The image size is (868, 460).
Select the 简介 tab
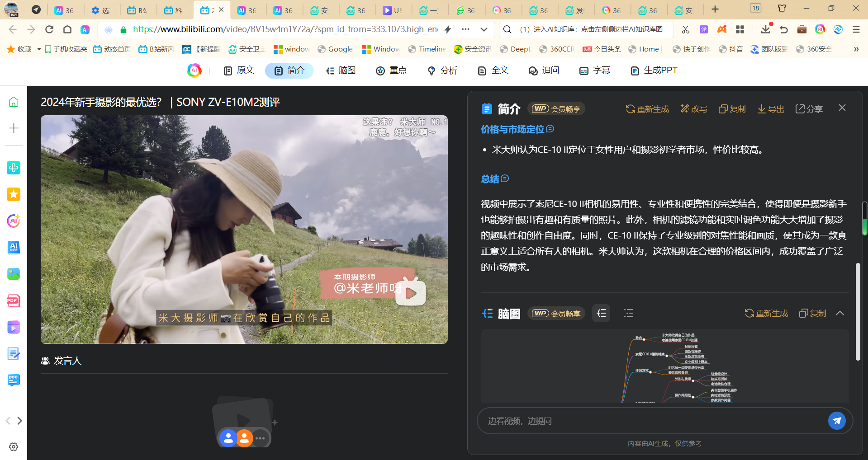click(289, 70)
